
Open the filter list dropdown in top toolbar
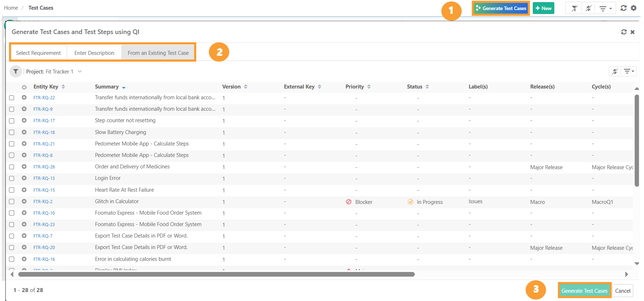(x=606, y=8)
